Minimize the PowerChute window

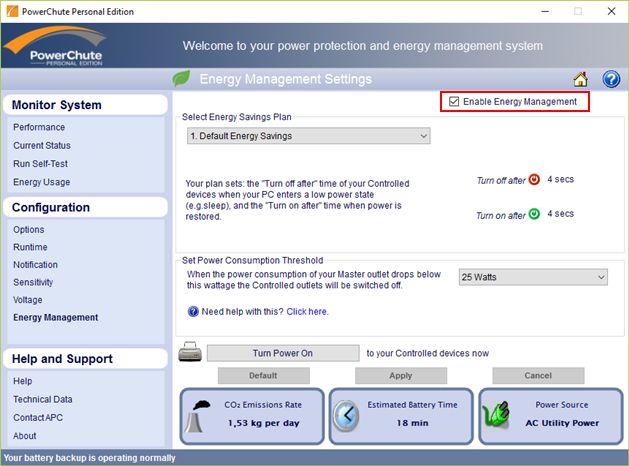pyautogui.click(x=545, y=11)
